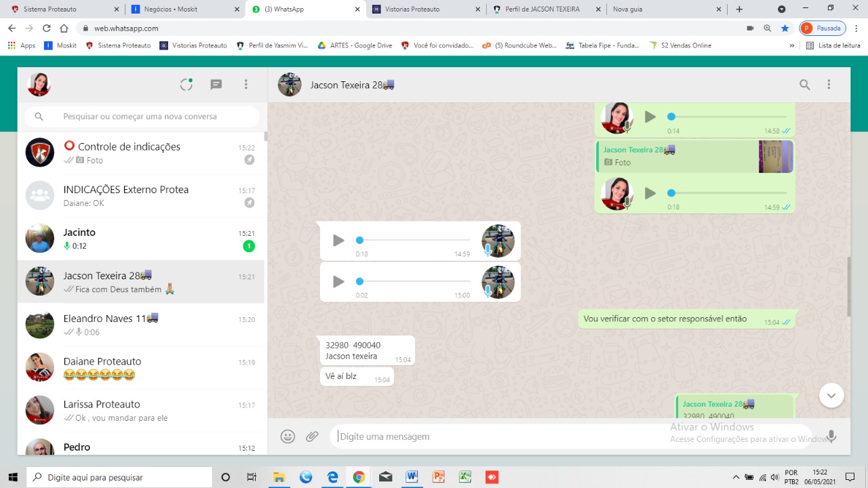The height and width of the screenshot is (488, 868).
Task: Open Excel from the Windows taskbar
Action: click(x=465, y=477)
